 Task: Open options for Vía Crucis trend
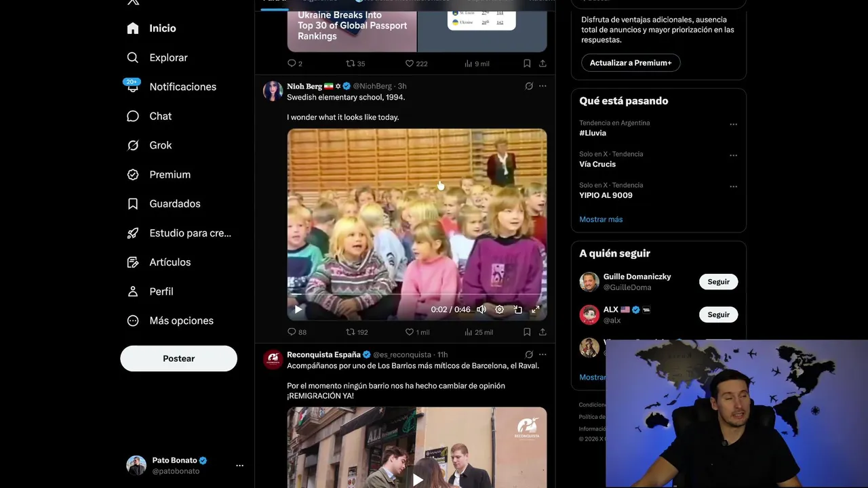(x=733, y=156)
